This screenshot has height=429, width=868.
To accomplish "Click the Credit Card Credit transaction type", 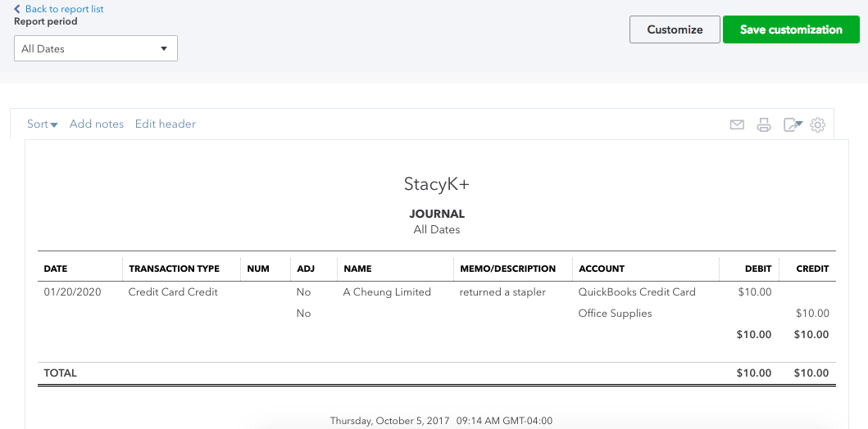I will (173, 292).
